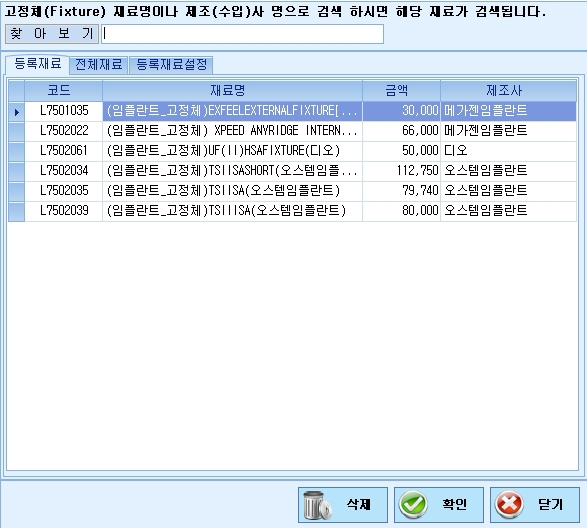587x528 pixels.
Task: Click manufacturer 오스템임플란트 in row L7502034
Action: tap(508, 171)
